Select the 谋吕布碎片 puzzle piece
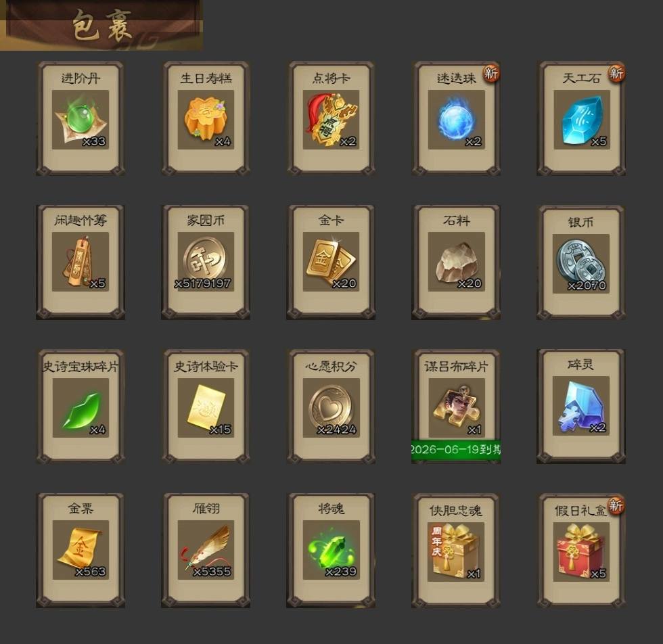 (x=456, y=408)
